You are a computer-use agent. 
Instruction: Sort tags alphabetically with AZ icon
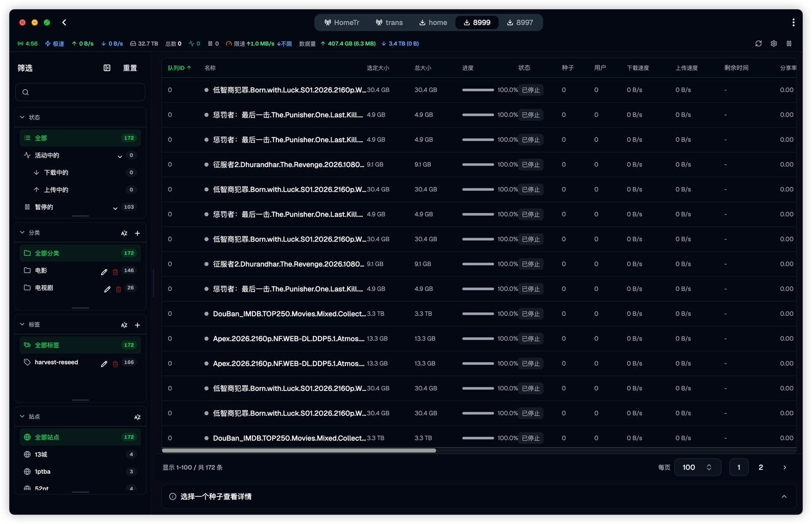click(x=124, y=325)
